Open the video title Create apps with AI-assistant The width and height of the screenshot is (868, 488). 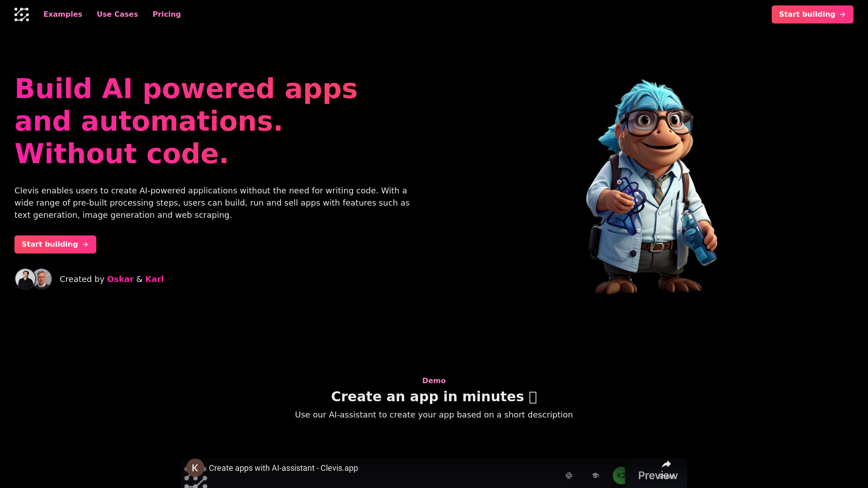283,468
